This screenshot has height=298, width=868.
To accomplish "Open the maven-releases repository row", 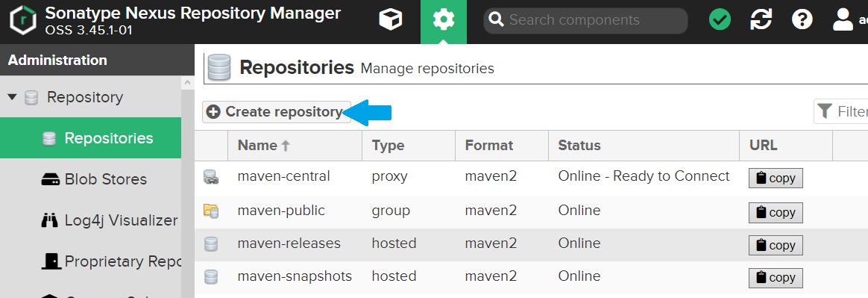I will [532, 244].
